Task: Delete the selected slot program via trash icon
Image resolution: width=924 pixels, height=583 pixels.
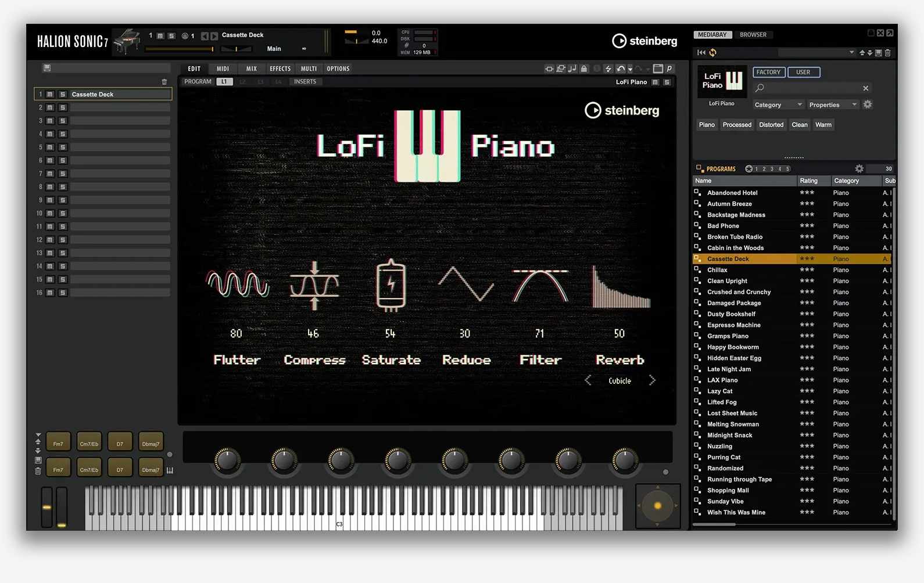Action: (x=164, y=82)
